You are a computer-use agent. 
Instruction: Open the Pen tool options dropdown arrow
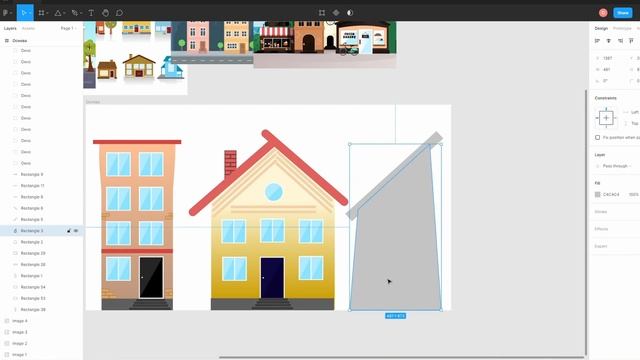pos(81,13)
